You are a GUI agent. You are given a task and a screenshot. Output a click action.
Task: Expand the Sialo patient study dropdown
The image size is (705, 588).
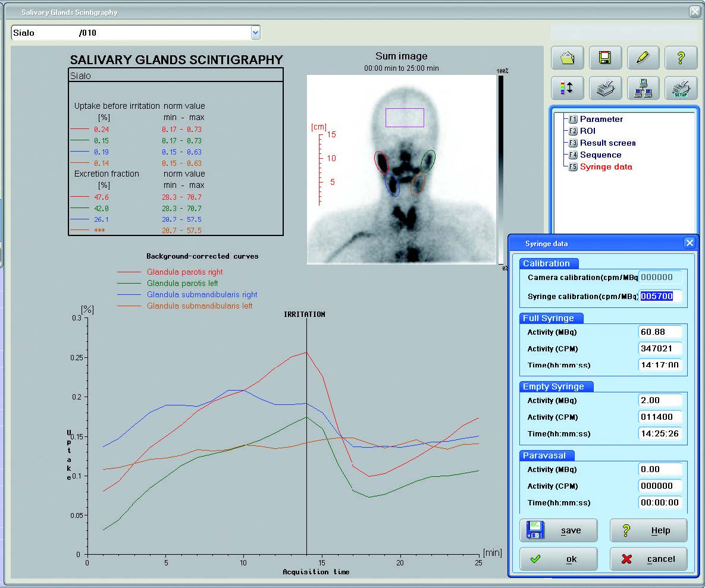point(255,33)
